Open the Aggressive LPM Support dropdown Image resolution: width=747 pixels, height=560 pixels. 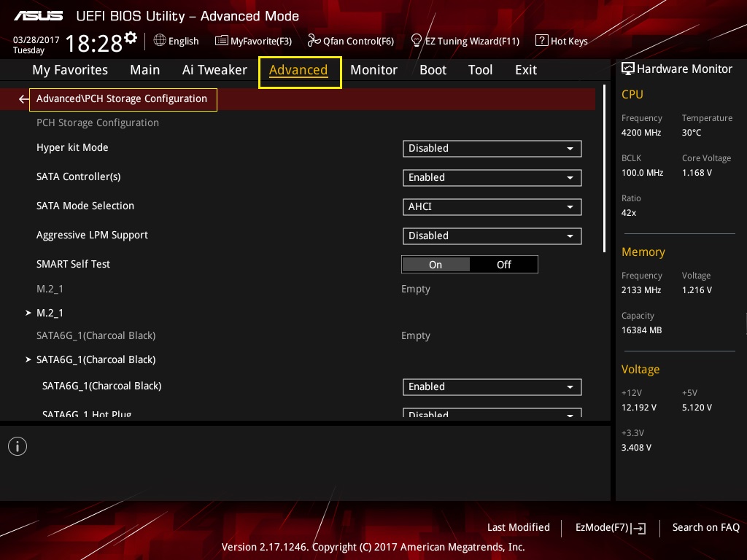(492, 236)
